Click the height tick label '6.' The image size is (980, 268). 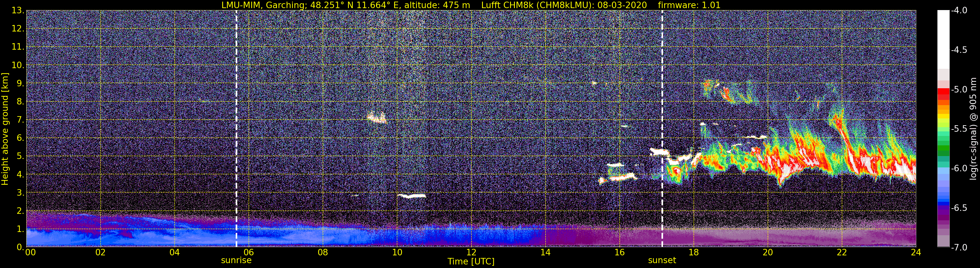(x=20, y=138)
